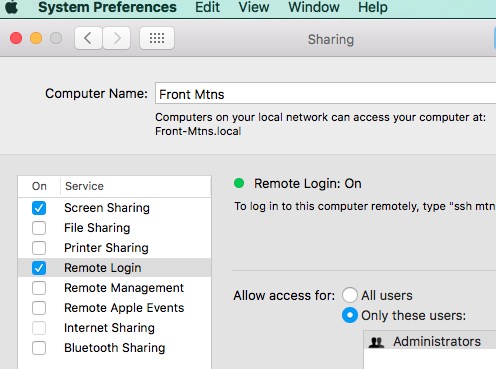Select the Screen Sharing service row
The height and width of the screenshot is (369, 496).
tap(114, 208)
